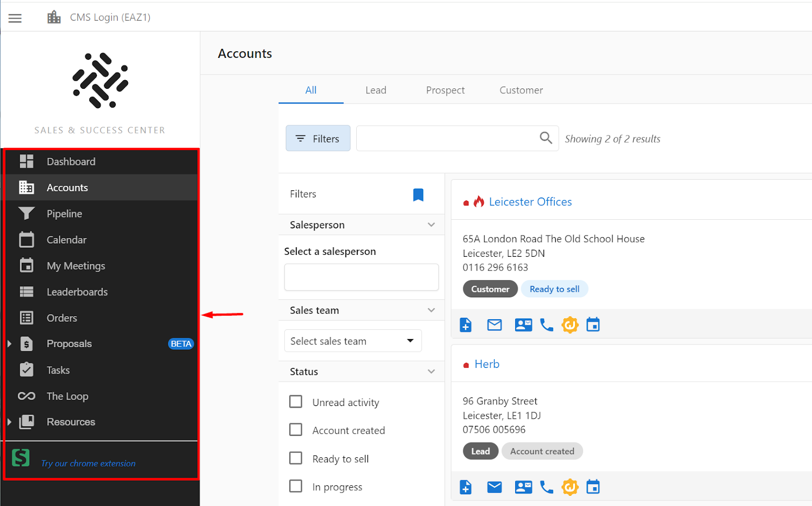
Task: Check the Account created filter
Action: [295, 429]
